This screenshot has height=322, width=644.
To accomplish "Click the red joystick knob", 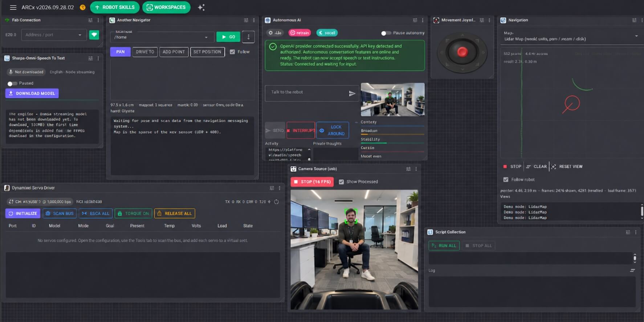I will pos(462,52).
